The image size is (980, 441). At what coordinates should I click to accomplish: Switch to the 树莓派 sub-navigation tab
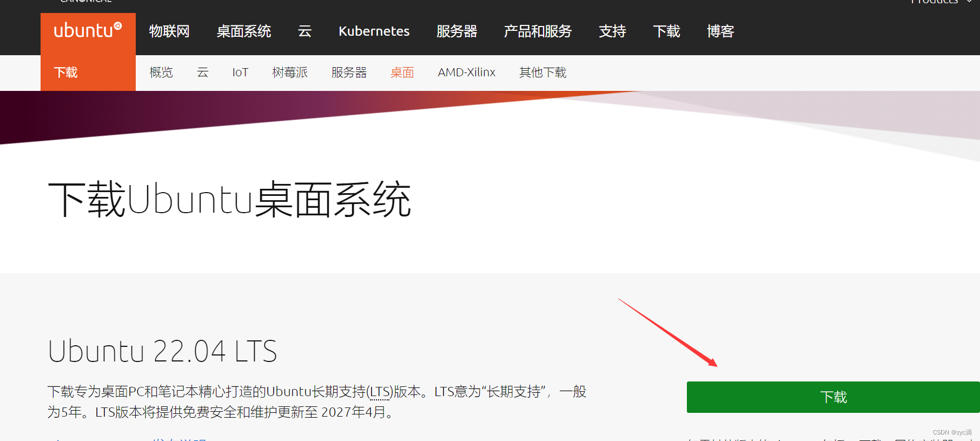tap(290, 73)
